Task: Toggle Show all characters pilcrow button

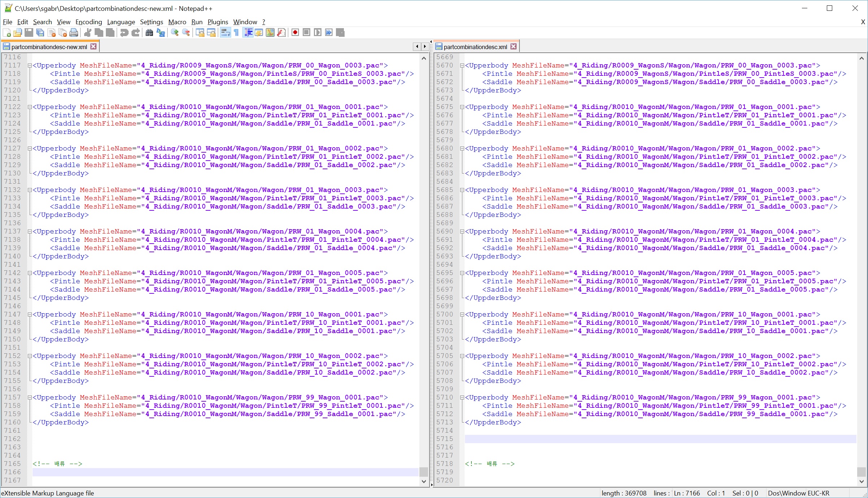Action: 236,33
